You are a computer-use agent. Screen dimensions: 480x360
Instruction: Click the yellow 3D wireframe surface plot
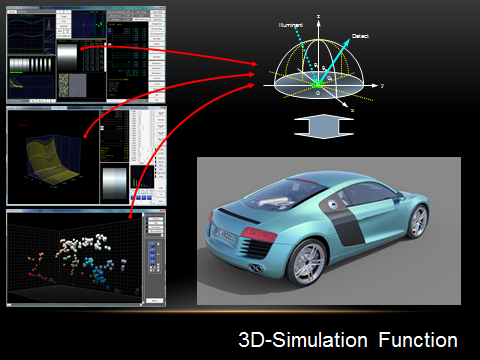coord(53,160)
